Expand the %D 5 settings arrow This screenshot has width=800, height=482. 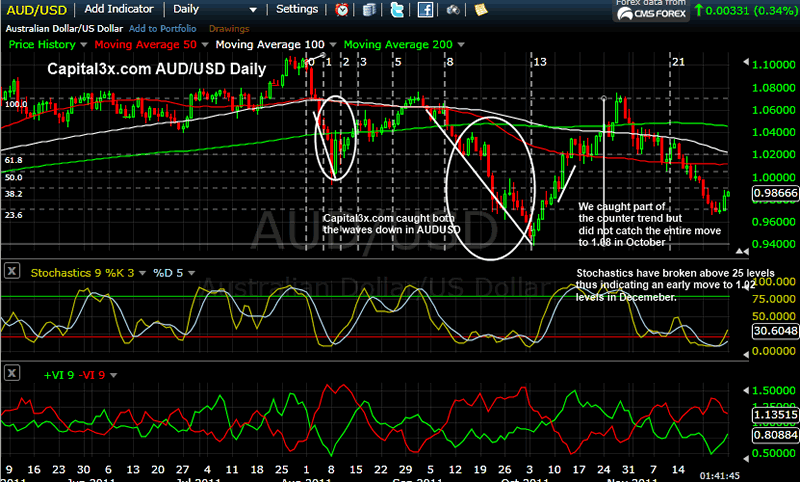(191, 273)
